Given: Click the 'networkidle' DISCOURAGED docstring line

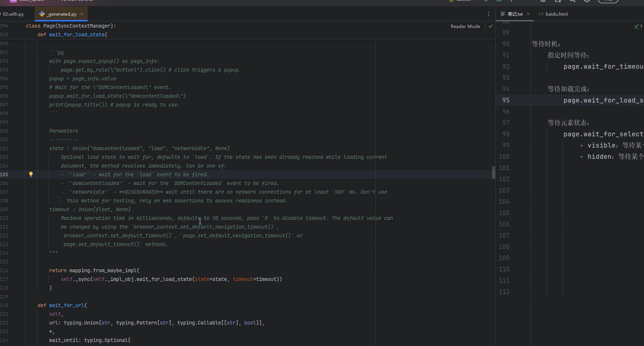Looking at the screenshot, I should tap(224, 192).
